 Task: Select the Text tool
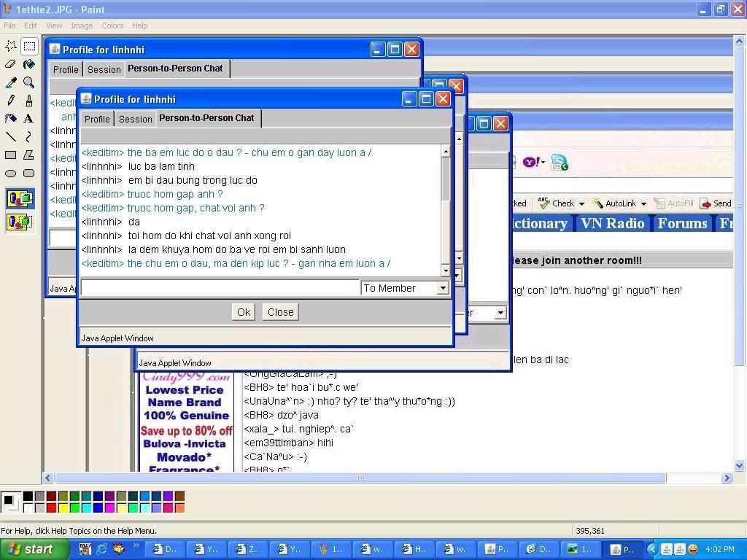[x=29, y=119]
